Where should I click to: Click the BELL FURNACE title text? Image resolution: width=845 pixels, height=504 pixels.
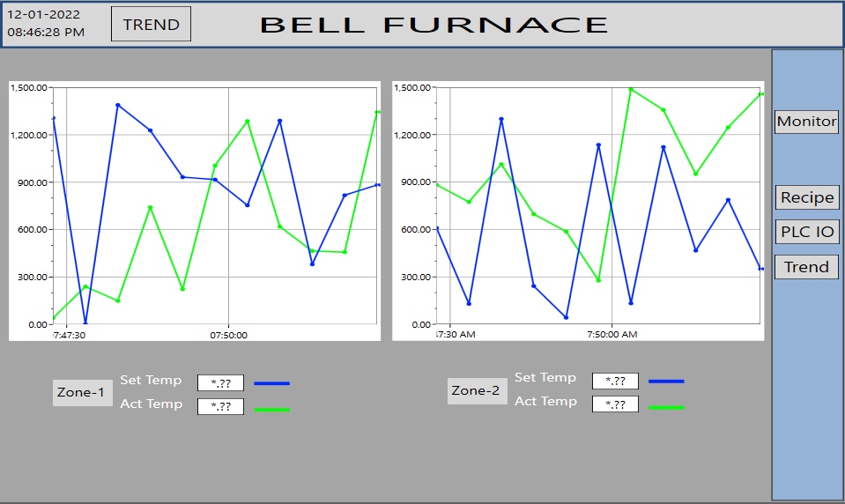(434, 25)
